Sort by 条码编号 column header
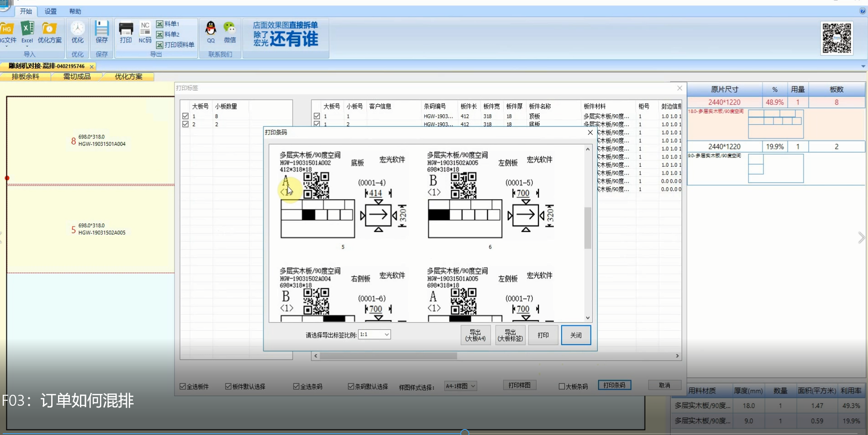868x435 pixels. [x=434, y=106]
